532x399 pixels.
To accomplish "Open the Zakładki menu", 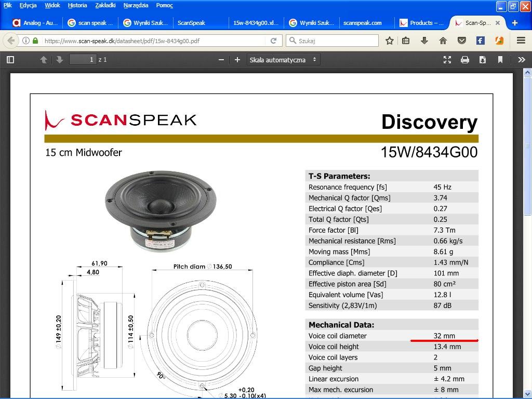I will click(105, 5).
